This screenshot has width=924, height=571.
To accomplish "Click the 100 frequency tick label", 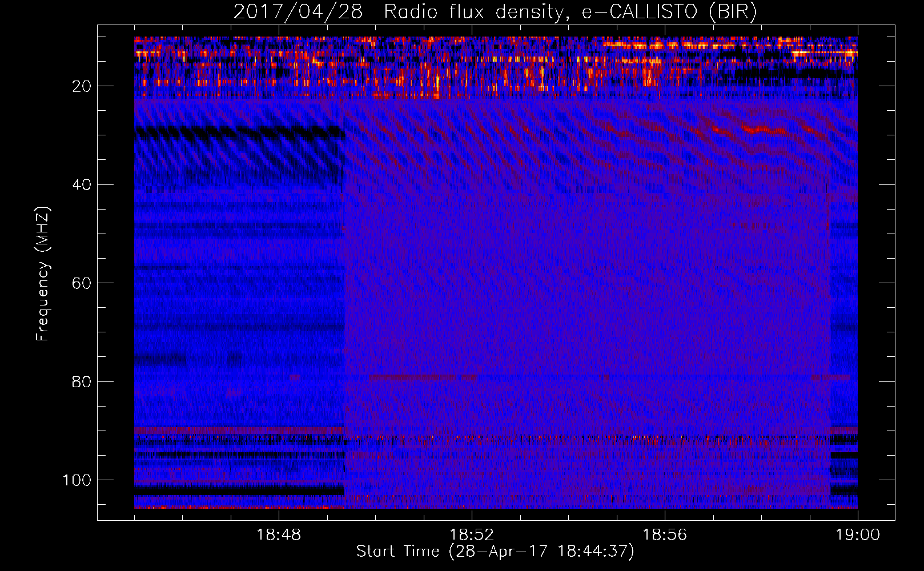I will 77,480.
